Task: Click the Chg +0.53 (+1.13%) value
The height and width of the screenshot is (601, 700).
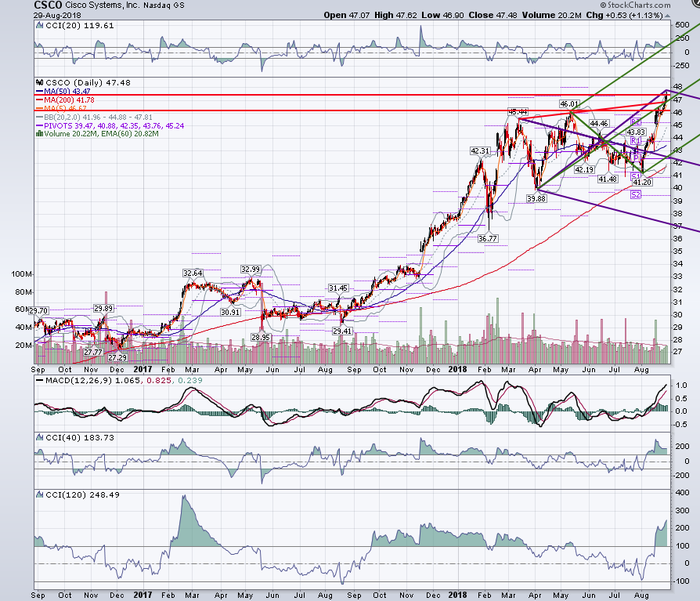Action: coord(624,15)
